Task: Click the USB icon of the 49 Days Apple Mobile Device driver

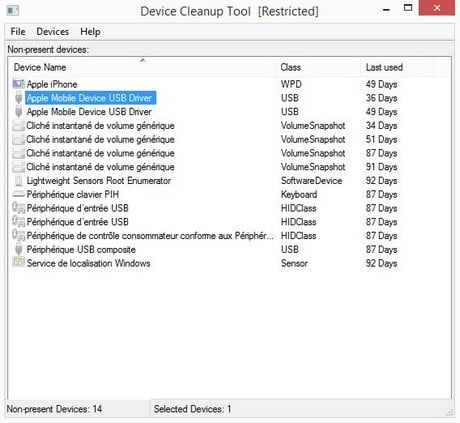Action: pyautogui.click(x=19, y=112)
